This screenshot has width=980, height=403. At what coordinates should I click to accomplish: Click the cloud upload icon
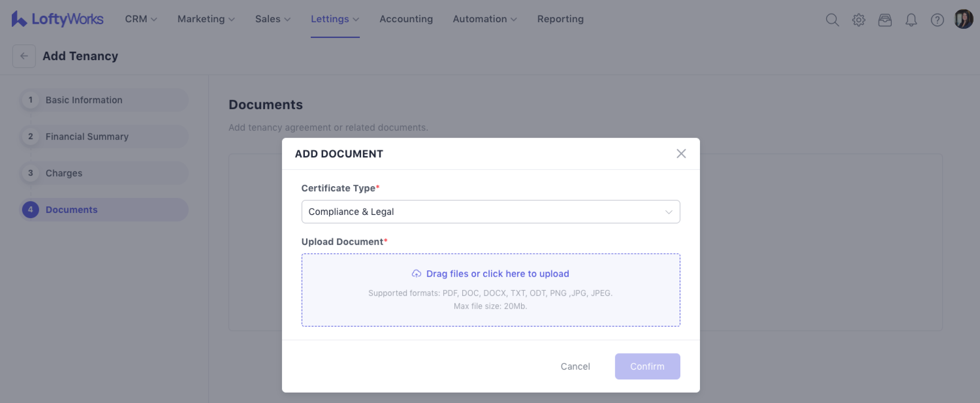[416, 273]
